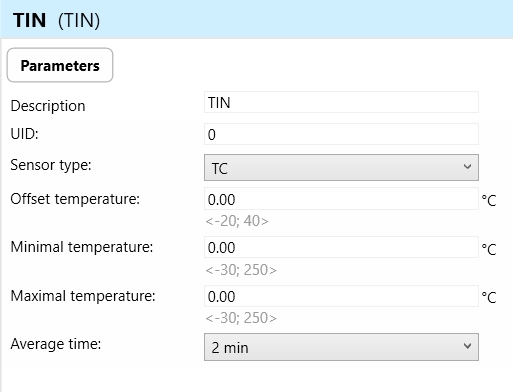Click the Sensor type label
The image size is (513, 392).
[51, 165]
